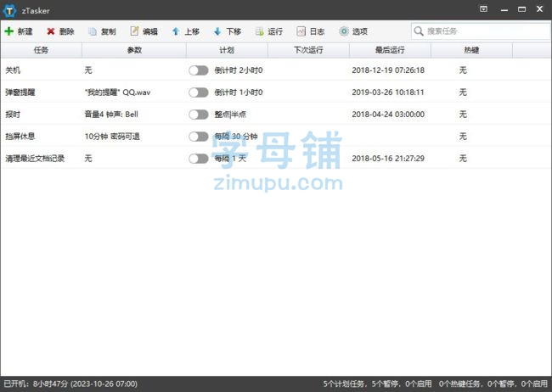Maximize the zTasker window
This screenshot has width=552, height=392.
[x=521, y=9]
